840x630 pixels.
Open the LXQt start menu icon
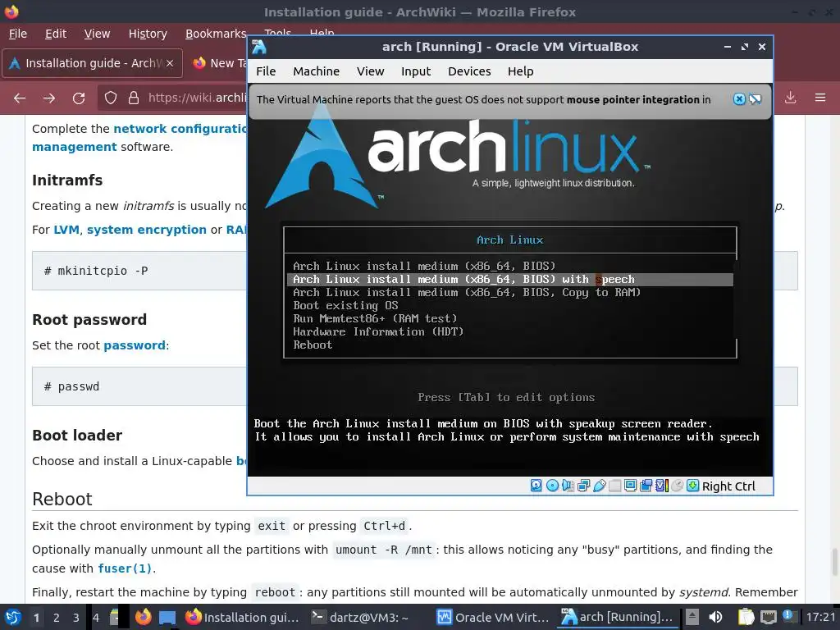coord(13,617)
